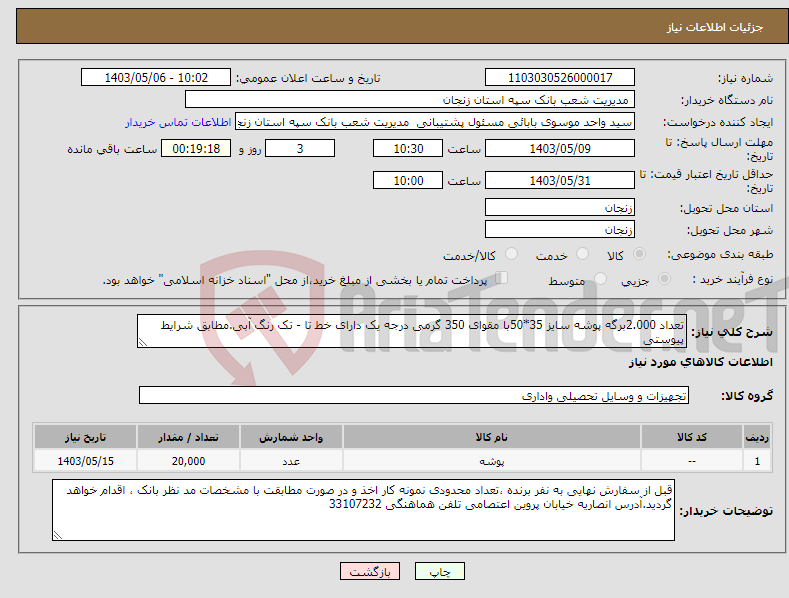Open اطلاعات تماس خریدار link

click(x=178, y=122)
